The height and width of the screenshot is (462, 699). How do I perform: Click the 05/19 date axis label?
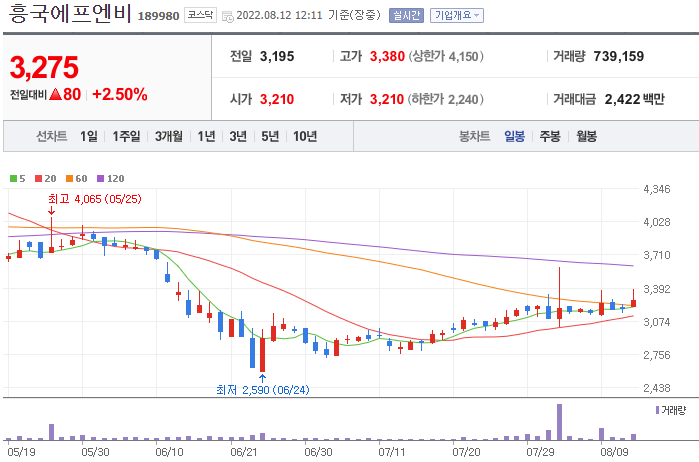click(x=21, y=452)
